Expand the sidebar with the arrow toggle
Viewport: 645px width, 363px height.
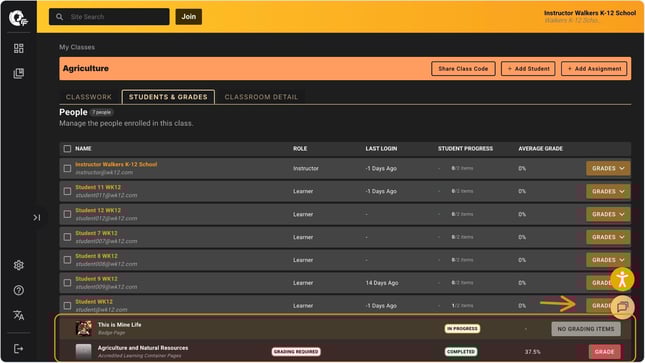pyautogui.click(x=37, y=217)
